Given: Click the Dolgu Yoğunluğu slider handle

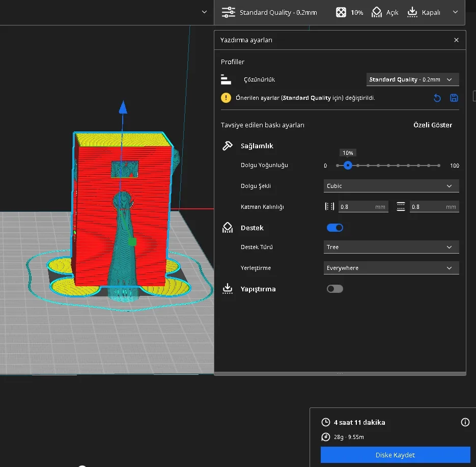Looking at the screenshot, I should pyautogui.click(x=348, y=166).
